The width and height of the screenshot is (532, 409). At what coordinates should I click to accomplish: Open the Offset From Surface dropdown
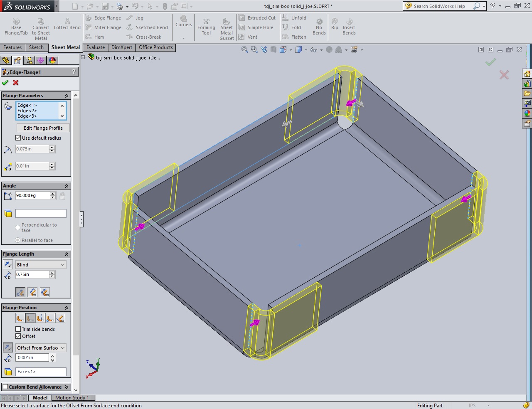coord(41,348)
